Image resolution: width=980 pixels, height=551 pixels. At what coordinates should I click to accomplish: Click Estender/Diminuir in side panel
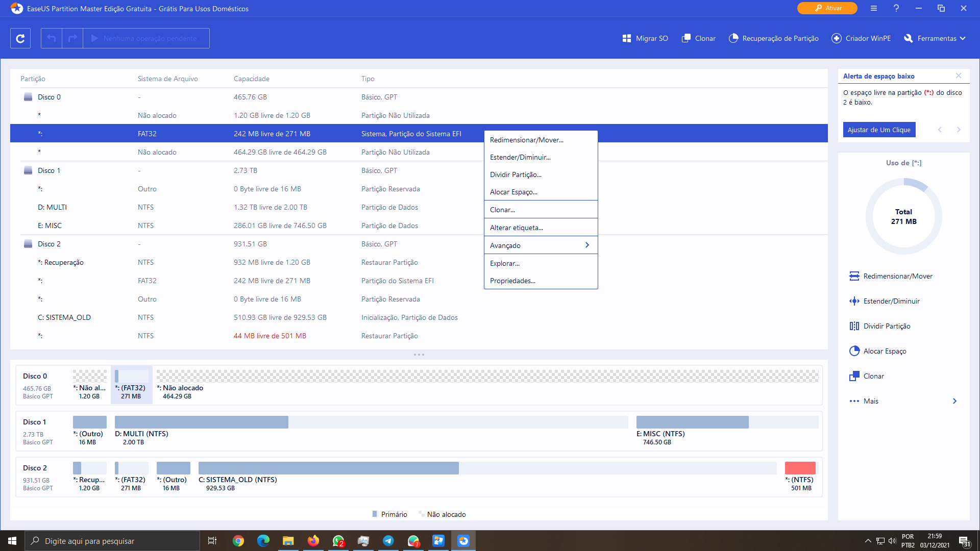(x=885, y=301)
